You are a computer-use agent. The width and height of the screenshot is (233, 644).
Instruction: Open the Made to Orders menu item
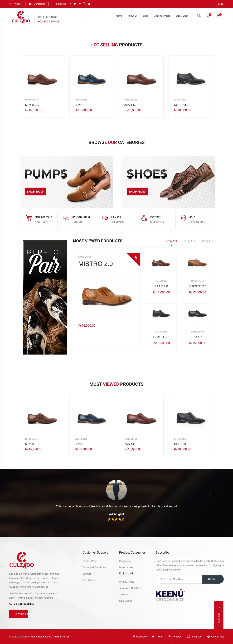click(162, 16)
